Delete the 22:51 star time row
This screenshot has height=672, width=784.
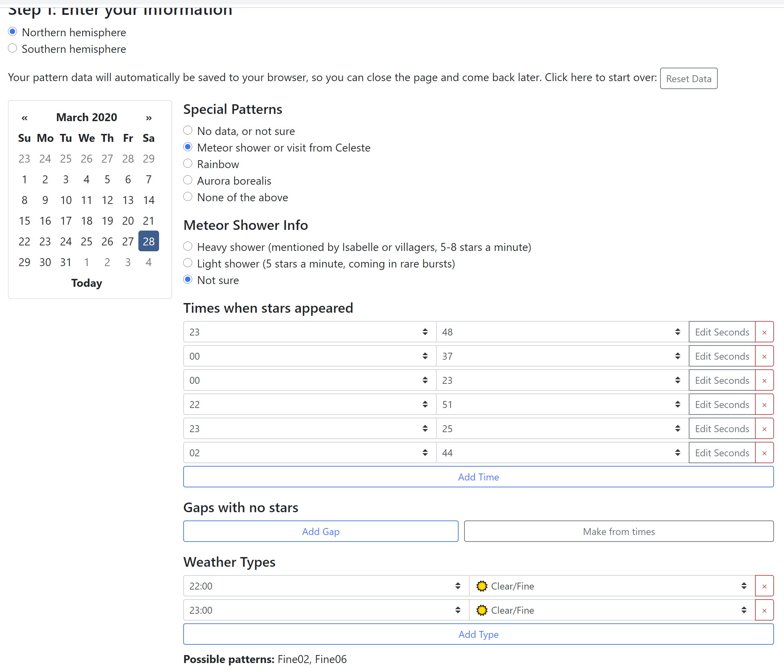pos(764,405)
